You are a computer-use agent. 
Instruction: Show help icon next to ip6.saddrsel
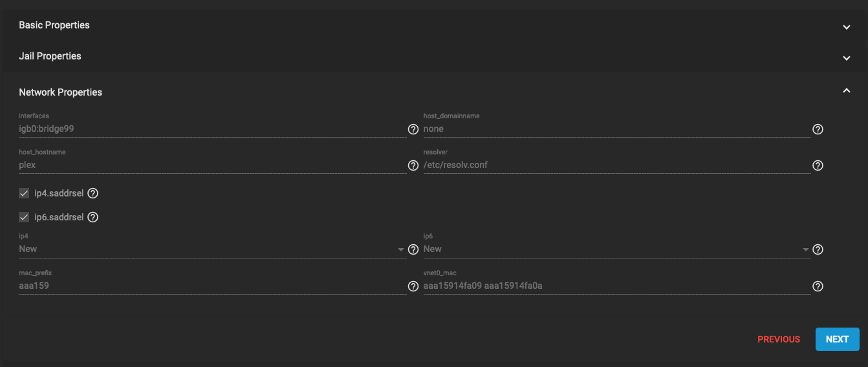click(x=92, y=217)
